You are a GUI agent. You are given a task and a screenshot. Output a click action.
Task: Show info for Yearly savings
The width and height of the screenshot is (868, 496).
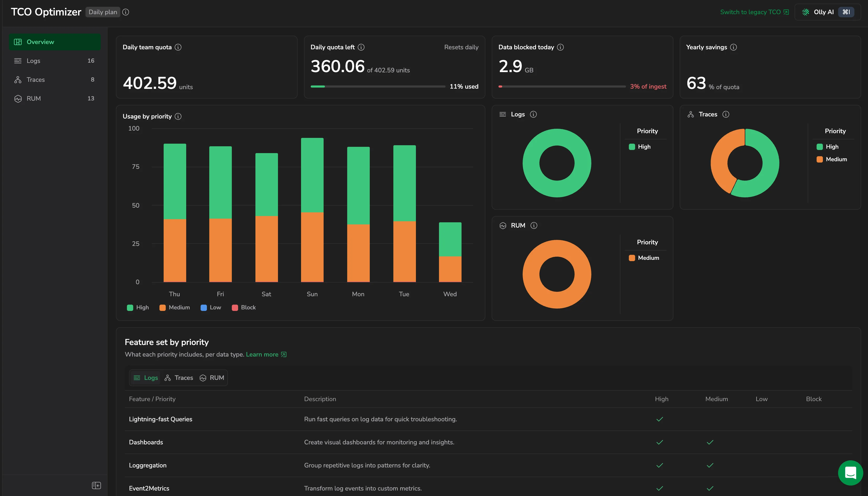point(733,47)
